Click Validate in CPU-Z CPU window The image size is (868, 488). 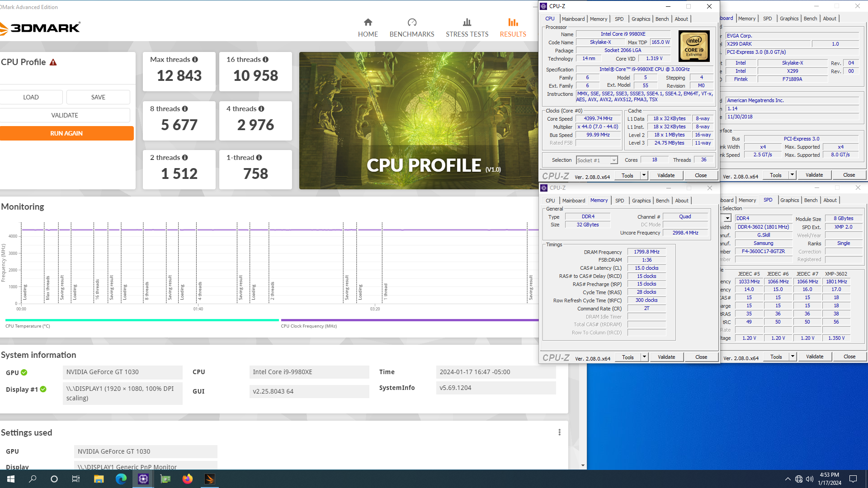tap(666, 175)
